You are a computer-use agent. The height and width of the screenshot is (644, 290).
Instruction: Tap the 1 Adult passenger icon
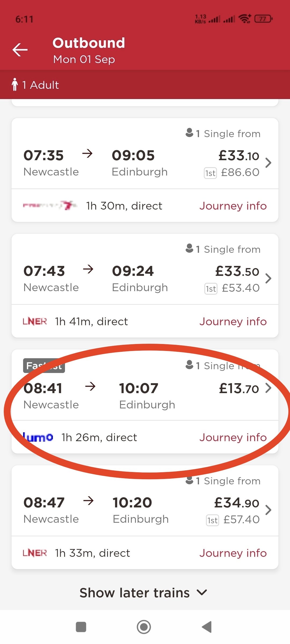tap(15, 85)
